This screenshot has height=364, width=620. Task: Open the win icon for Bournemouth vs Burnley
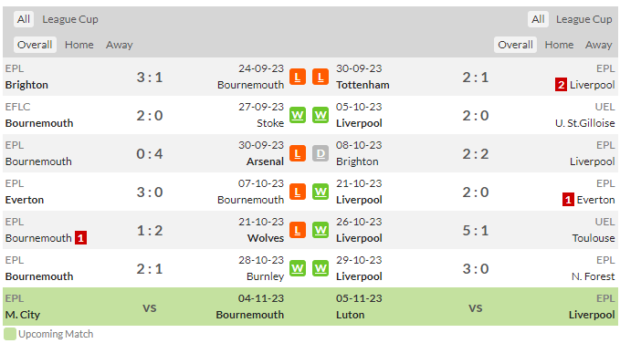(x=298, y=269)
